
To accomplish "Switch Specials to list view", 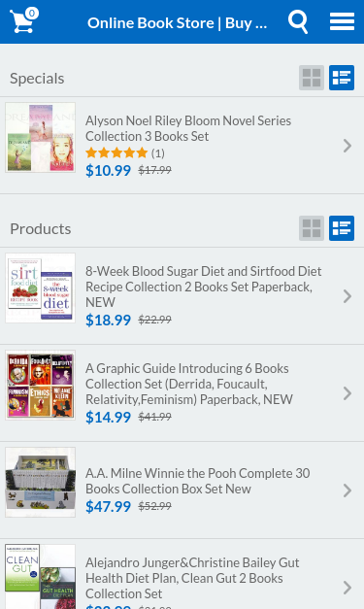I will (x=342, y=78).
